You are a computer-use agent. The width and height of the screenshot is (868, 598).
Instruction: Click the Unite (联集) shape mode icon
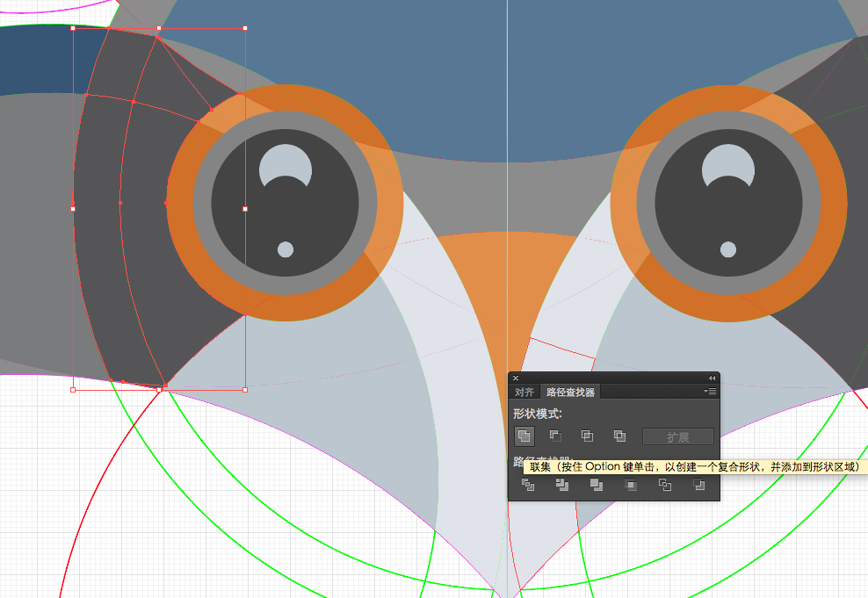click(524, 436)
